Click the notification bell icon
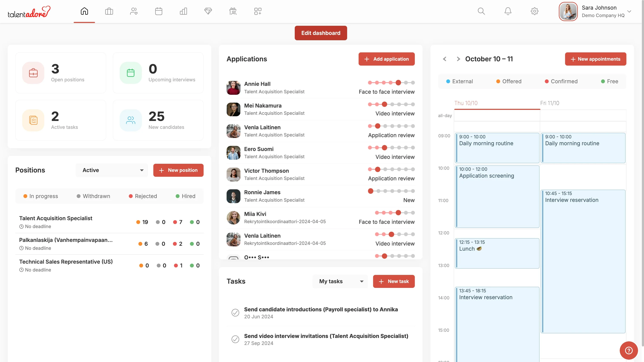Screen dimensions: 644x362 (x=508, y=11)
